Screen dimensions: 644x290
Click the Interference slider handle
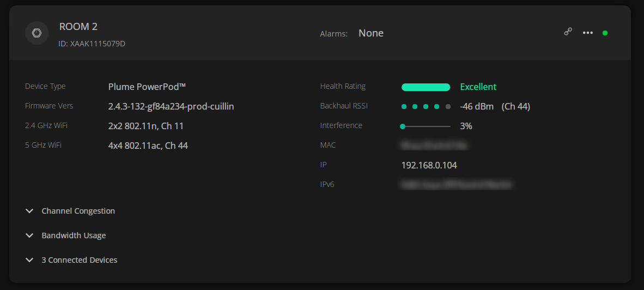[x=403, y=126]
